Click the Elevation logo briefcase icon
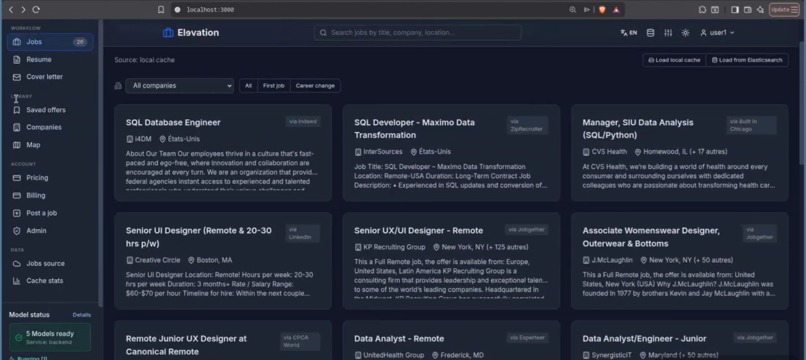 [168, 33]
